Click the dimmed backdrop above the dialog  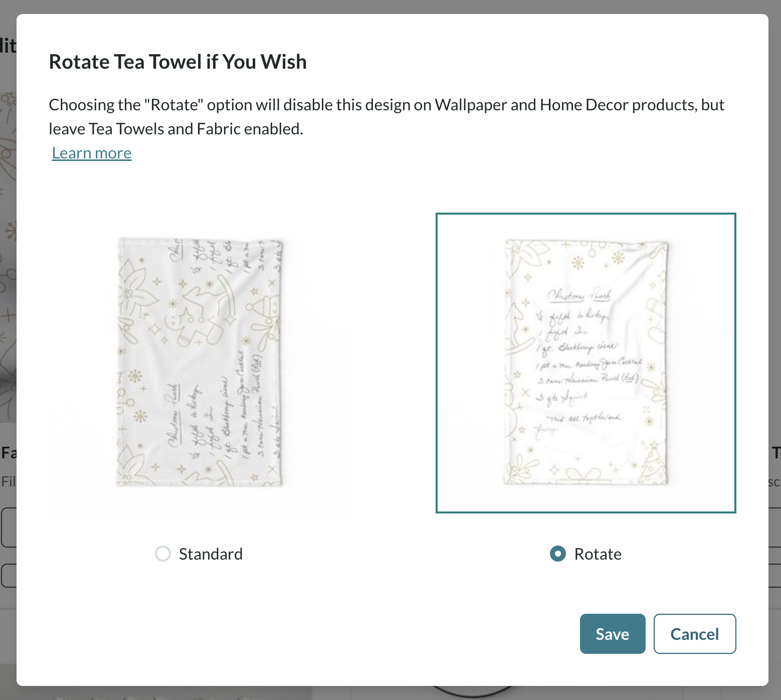(390, 7)
